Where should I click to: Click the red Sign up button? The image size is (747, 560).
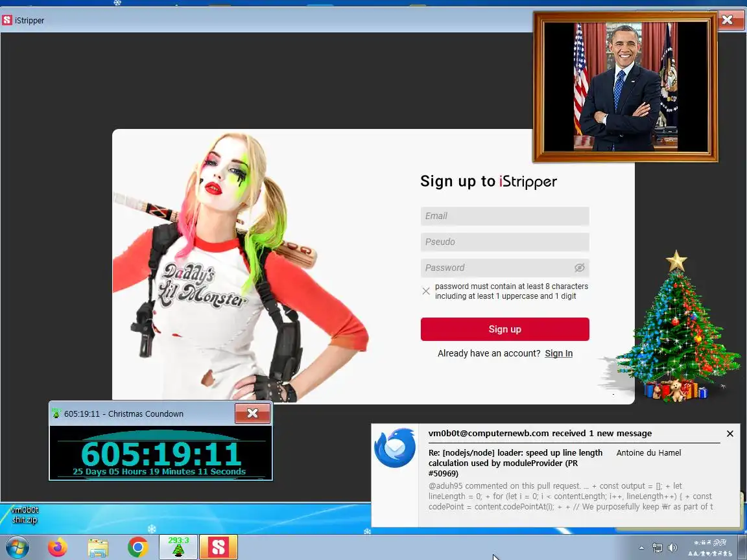(504, 329)
